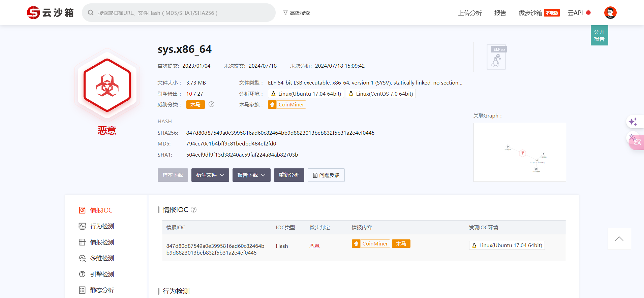Click the red biohazard malicious hexagon icon
644x298 pixels.
click(107, 85)
